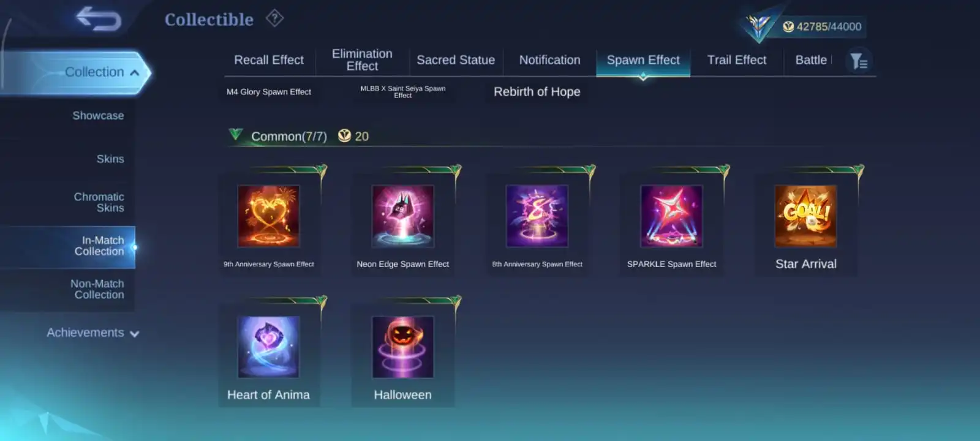Select the 8th Anniversary Spawn Effect icon
The image size is (980, 441).
[x=537, y=216]
